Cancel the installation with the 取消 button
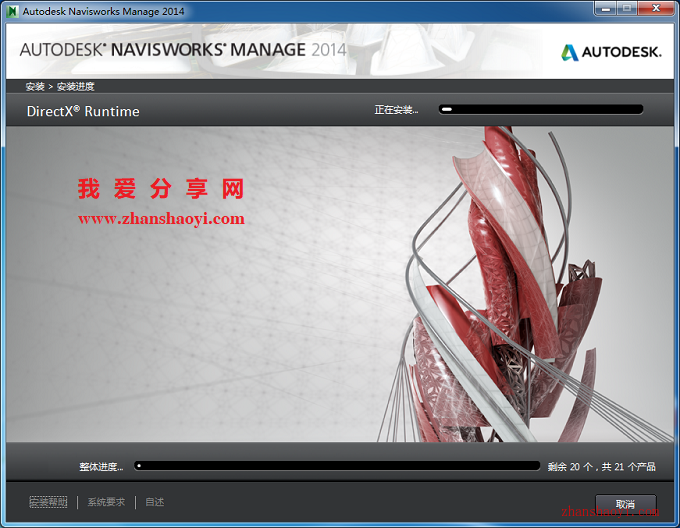 point(625,505)
